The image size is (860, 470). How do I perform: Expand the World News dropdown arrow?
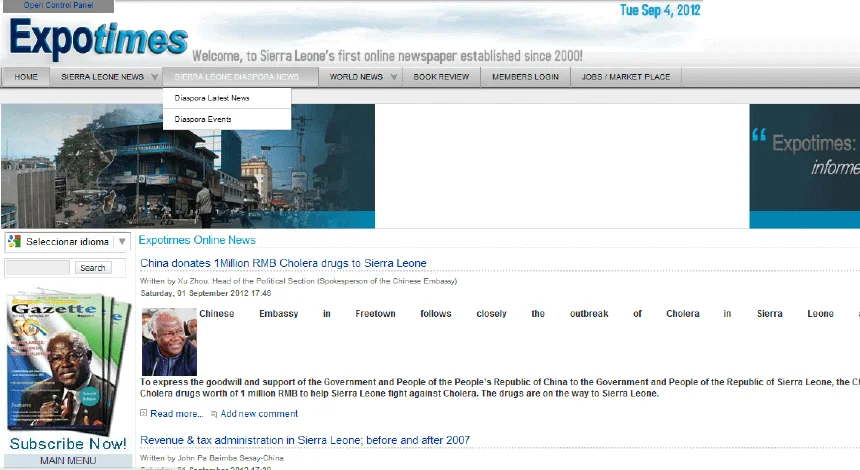click(x=394, y=77)
